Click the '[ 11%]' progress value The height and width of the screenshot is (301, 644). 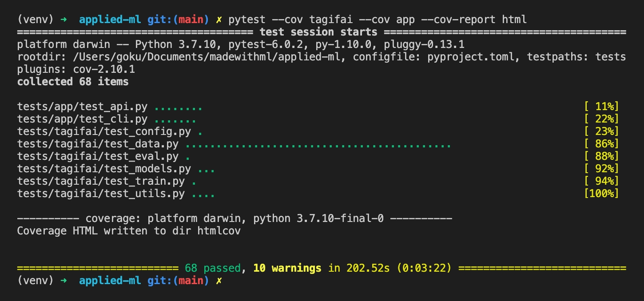coord(601,107)
